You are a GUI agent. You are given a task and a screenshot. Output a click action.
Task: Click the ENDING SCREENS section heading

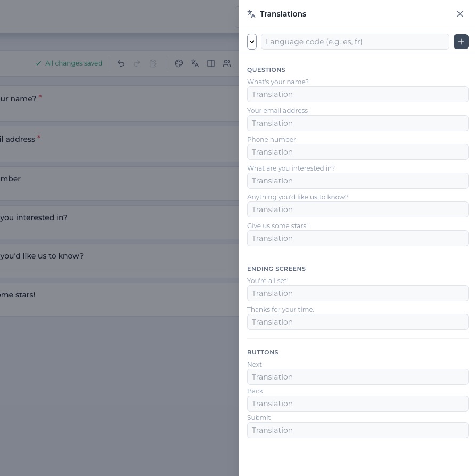(276, 269)
